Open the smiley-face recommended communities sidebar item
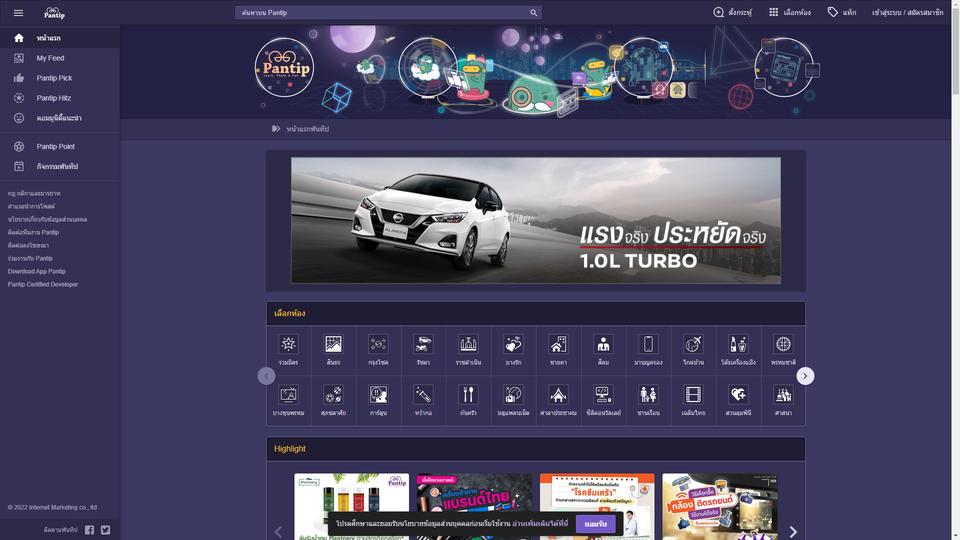 pos(60,118)
